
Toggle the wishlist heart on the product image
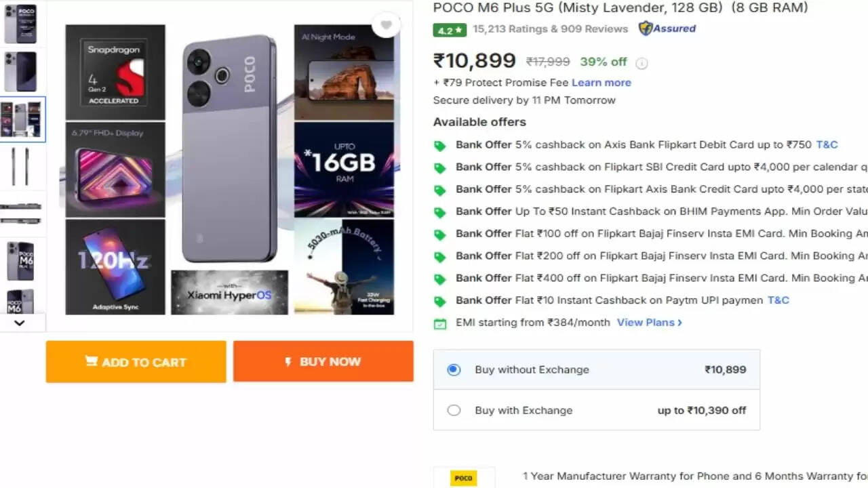[x=386, y=24]
